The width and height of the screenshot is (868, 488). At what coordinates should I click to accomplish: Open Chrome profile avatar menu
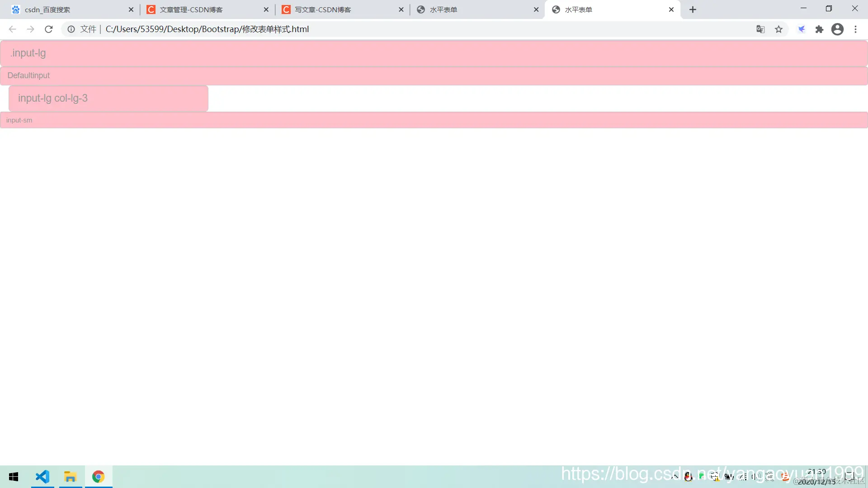coord(837,29)
